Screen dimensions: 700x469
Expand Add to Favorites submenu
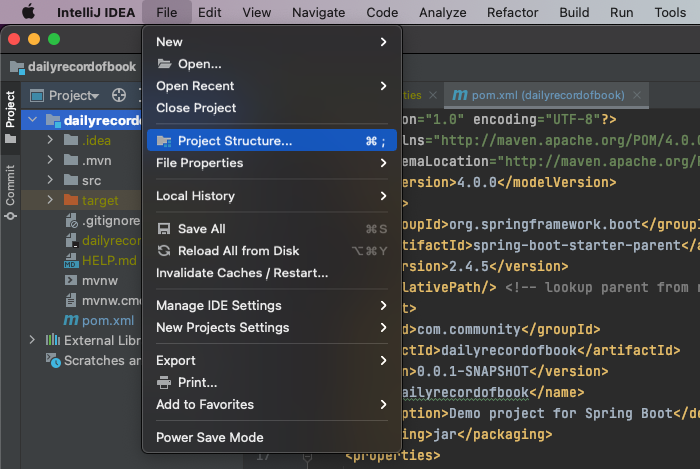pos(271,404)
